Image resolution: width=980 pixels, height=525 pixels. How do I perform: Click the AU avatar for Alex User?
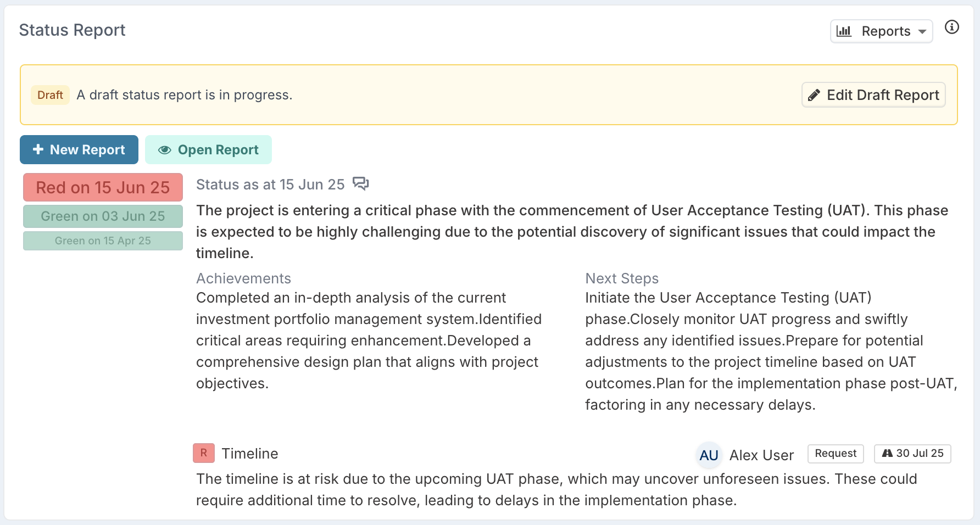coord(709,455)
